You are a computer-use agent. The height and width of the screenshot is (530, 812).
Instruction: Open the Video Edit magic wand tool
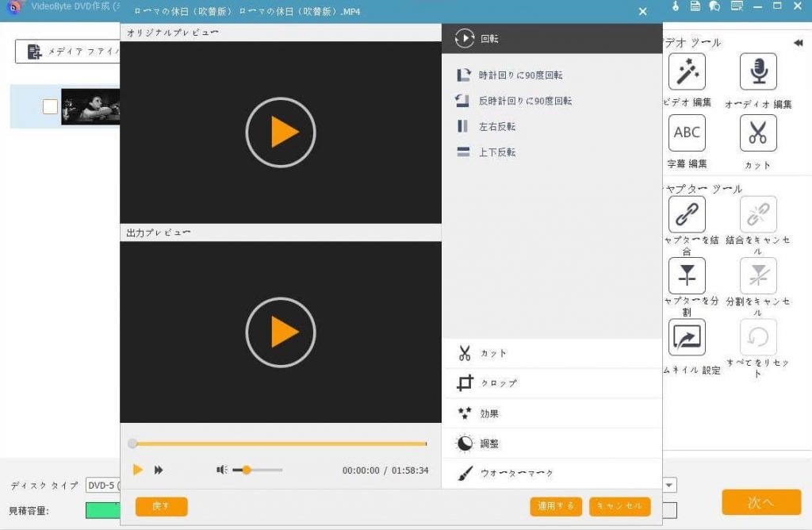pos(687,72)
